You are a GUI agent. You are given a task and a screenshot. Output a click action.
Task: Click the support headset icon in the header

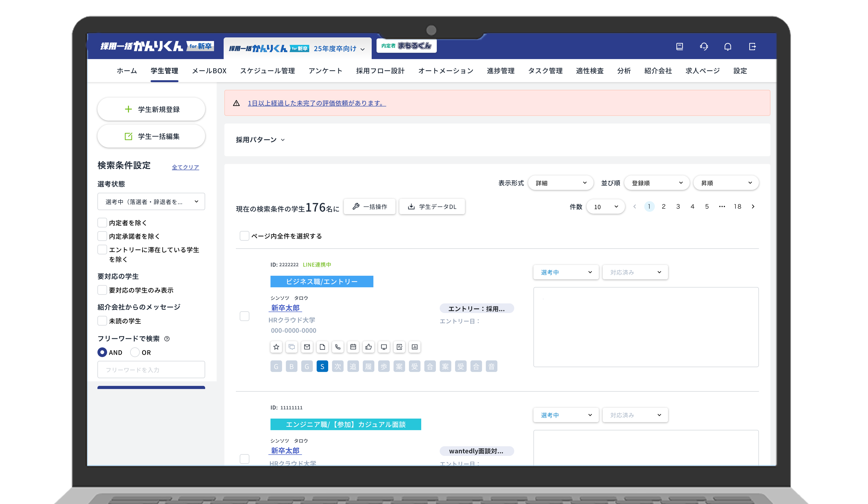click(704, 47)
